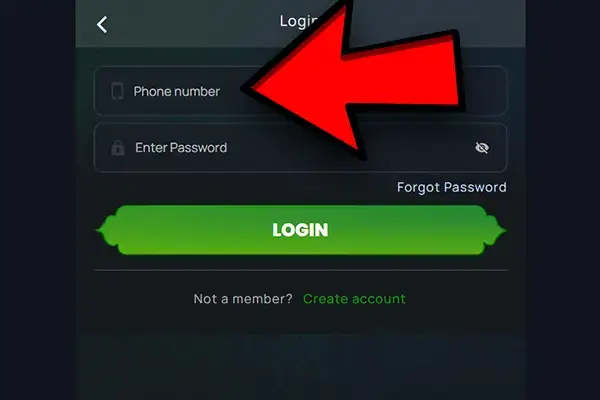Focus the Phone number input field
The image size is (600, 400).
coord(300,91)
